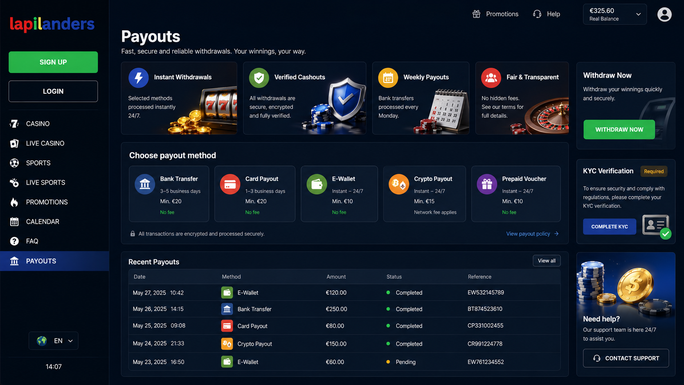Click the Amount column header
The width and height of the screenshot is (684, 385).
pyautogui.click(x=336, y=277)
